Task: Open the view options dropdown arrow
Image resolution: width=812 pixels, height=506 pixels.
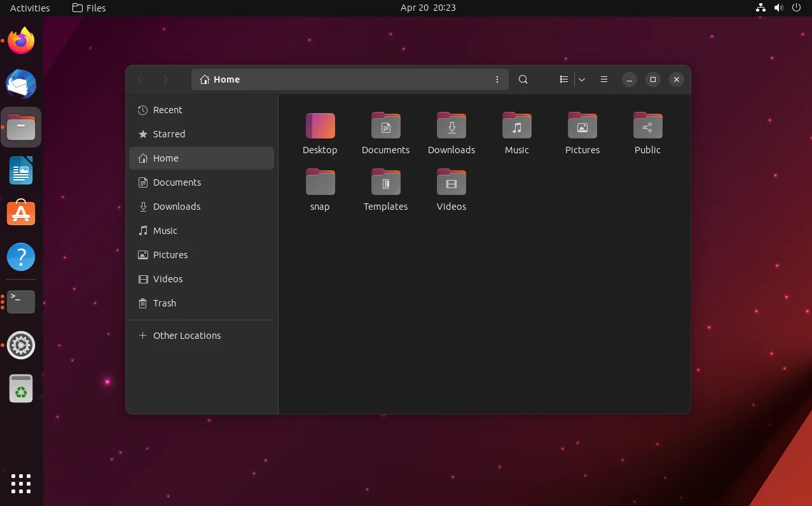Action: pyautogui.click(x=581, y=79)
